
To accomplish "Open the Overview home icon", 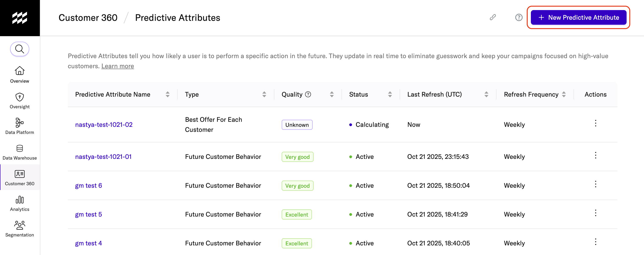I will pos(19,71).
